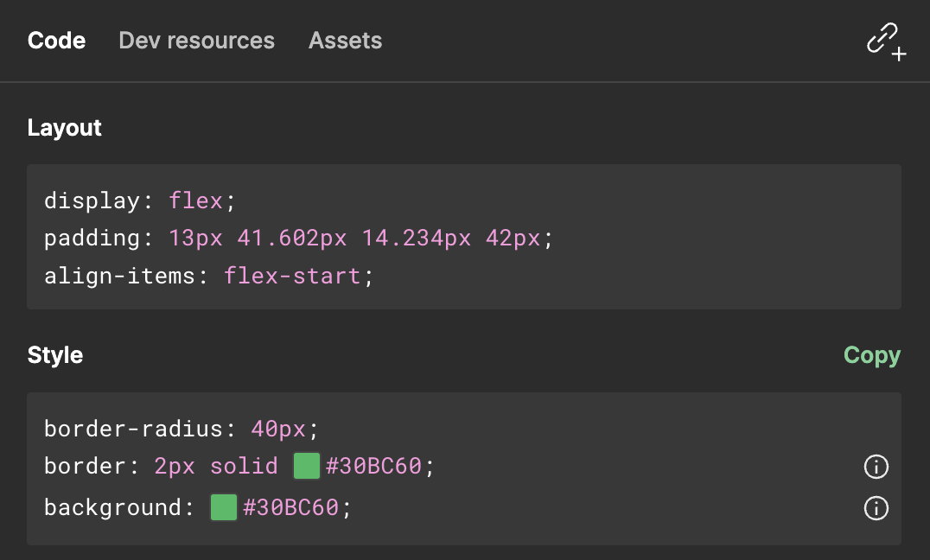930x560 pixels.
Task: Click the Style section header
Action: 54,354
